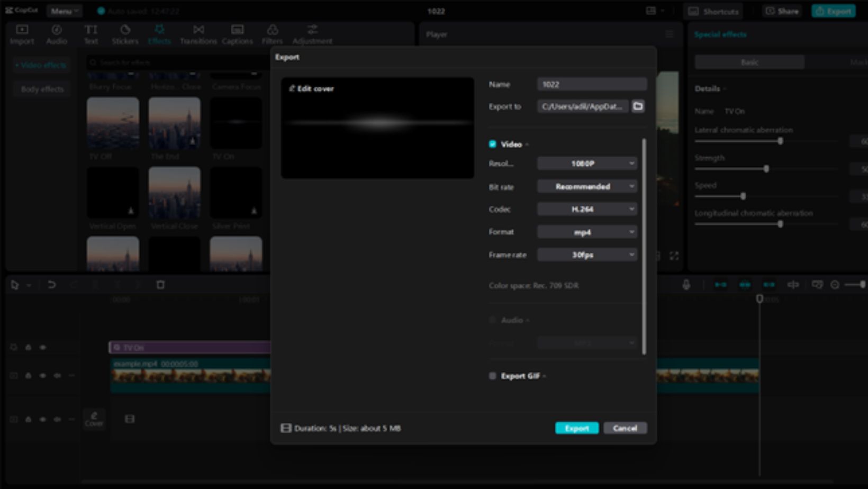868x489 pixels.
Task: Click the Name input field
Action: [x=592, y=84]
